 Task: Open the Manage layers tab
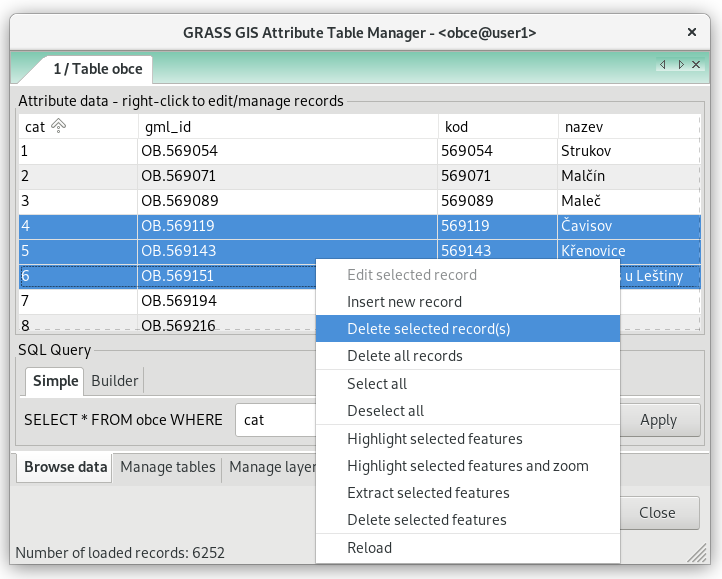point(272,467)
